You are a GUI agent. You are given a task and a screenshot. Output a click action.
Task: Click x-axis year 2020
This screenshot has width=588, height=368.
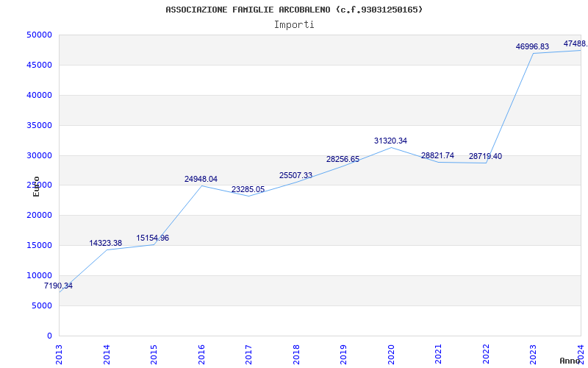(x=391, y=354)
